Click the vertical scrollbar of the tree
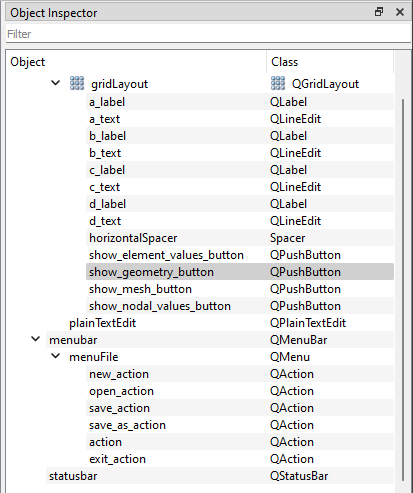 point(403,289)
